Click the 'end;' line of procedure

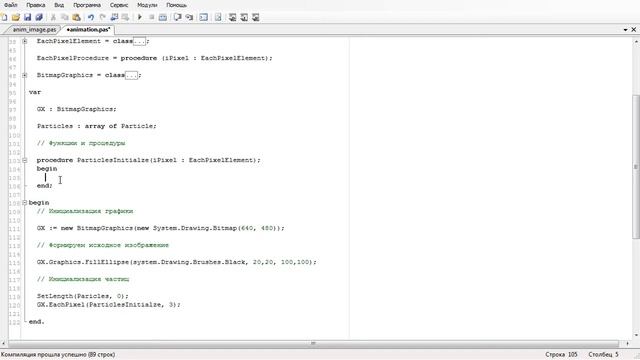coord(44,186)
